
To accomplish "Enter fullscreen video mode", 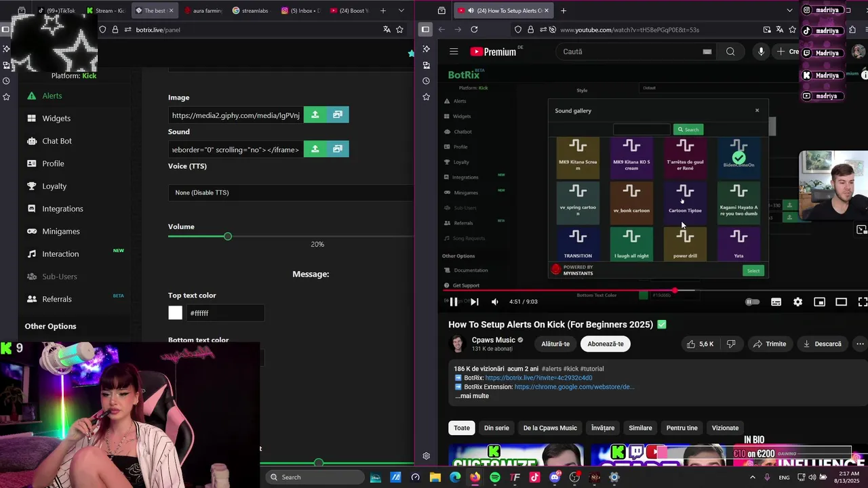I will 862,302.
